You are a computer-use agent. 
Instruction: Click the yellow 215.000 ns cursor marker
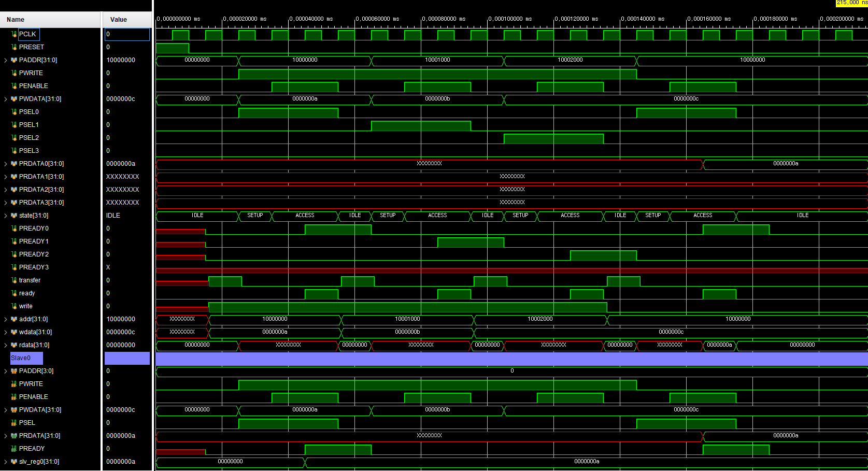(851, 3)
